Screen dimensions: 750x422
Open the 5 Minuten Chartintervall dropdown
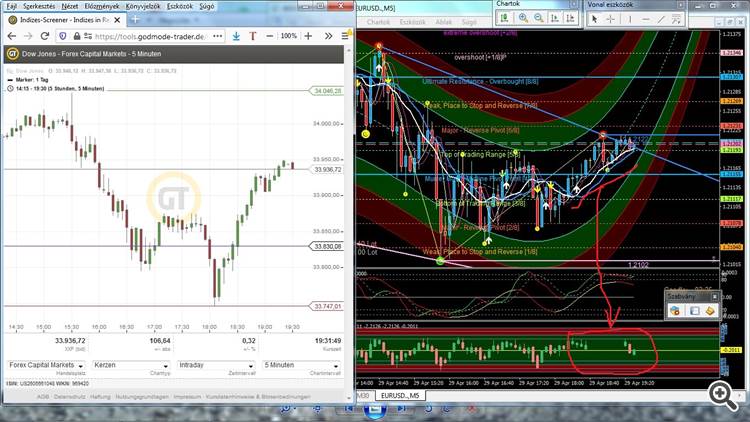[x=301, y=365]
